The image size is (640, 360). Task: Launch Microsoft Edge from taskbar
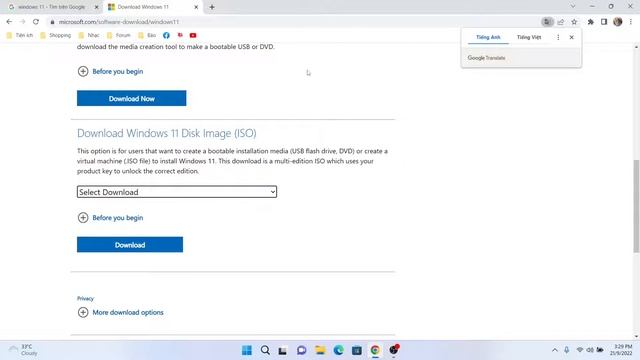coord(338,350)
